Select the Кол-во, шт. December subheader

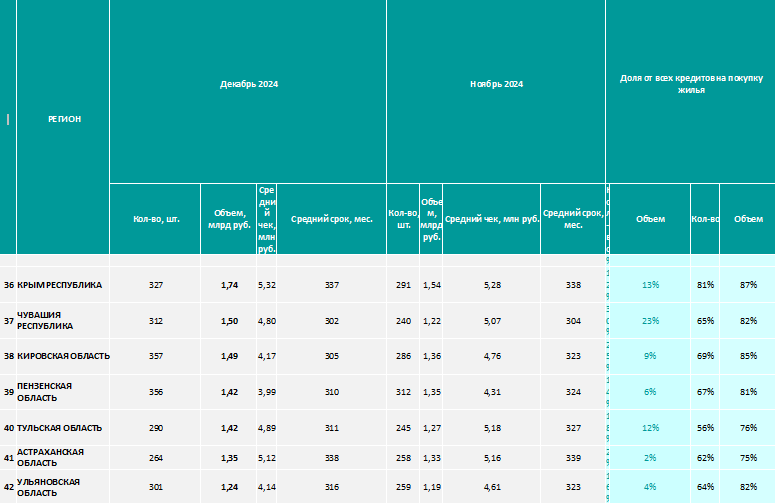point(155,219)
